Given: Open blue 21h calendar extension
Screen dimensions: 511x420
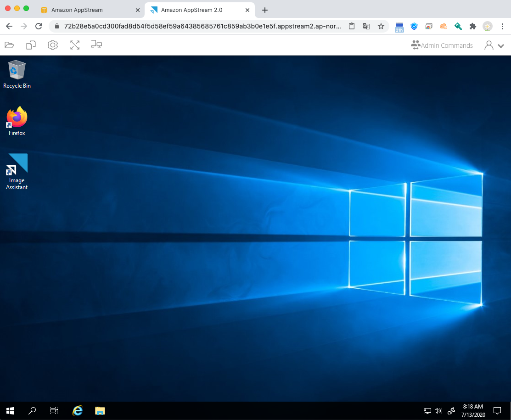Looking at the screenshot, I should tap(399, 27).
